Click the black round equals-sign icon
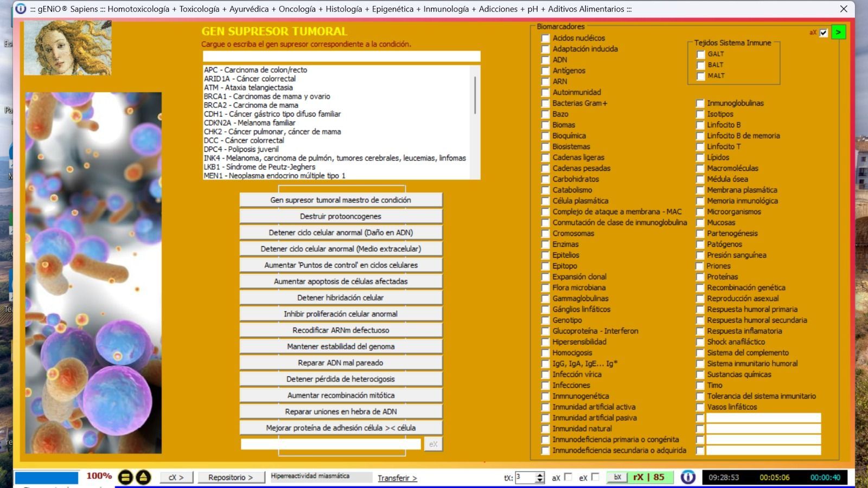 point(125,477)
